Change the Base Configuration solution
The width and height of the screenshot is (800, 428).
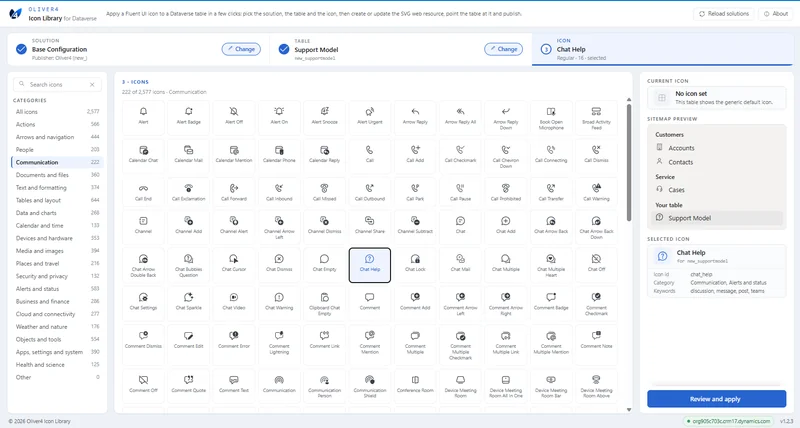coord(241,49)
